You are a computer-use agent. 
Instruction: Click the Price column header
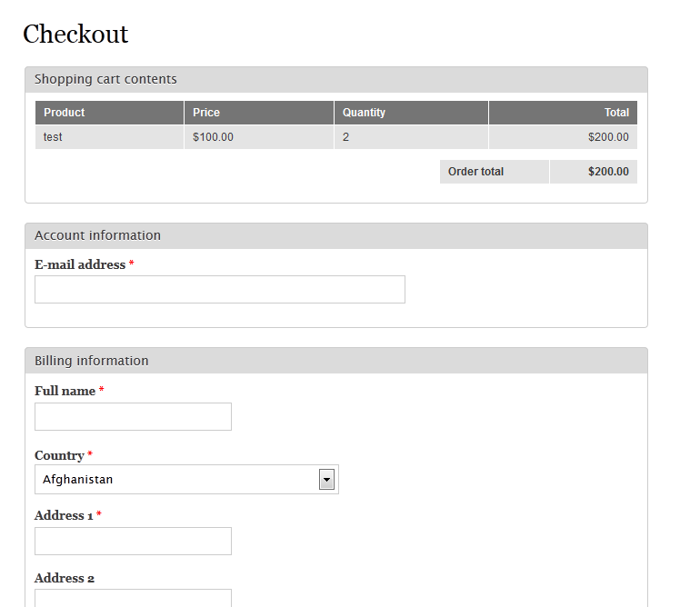259,113
